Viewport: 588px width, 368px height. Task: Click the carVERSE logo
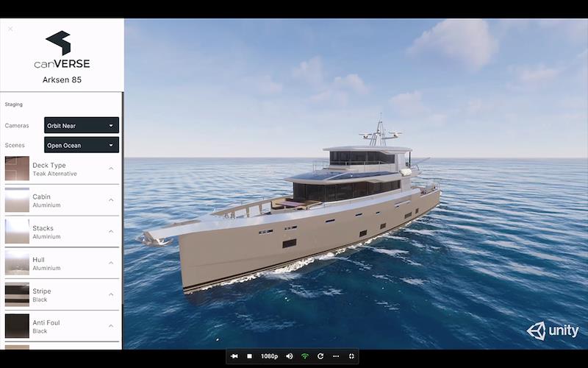62,50
